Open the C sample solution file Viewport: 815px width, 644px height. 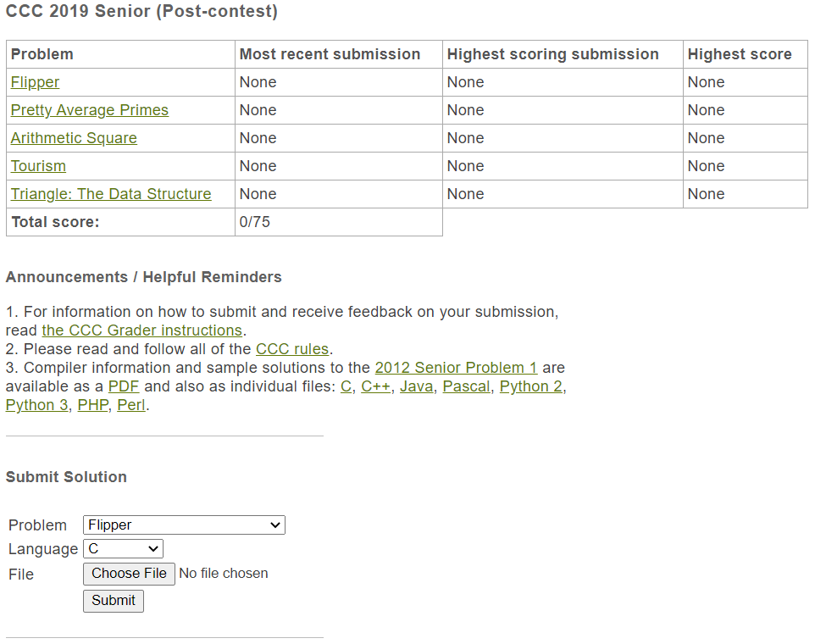pyautogui.click(x=346, y=386)
